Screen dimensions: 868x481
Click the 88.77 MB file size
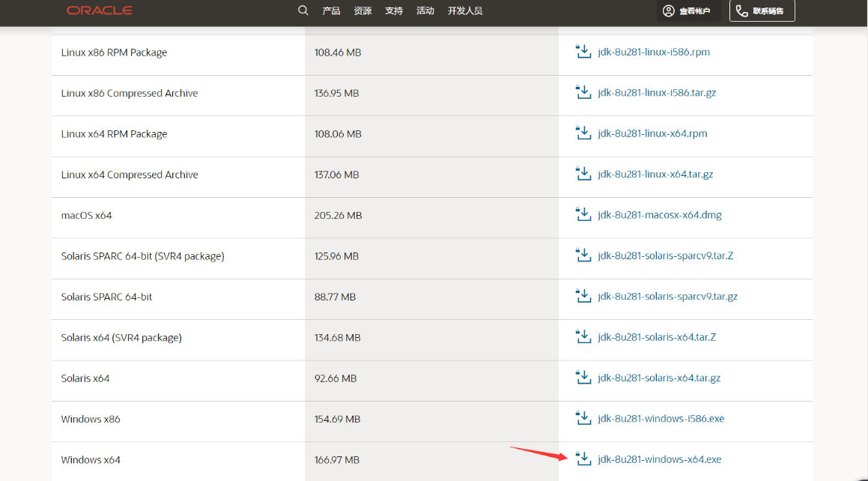335,297
